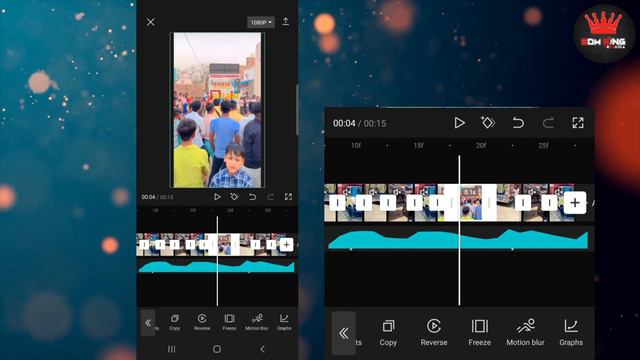Click the 00:04 / 00:15 timecode in enlarged panel

pyautogui.click(x=360, y=123)
